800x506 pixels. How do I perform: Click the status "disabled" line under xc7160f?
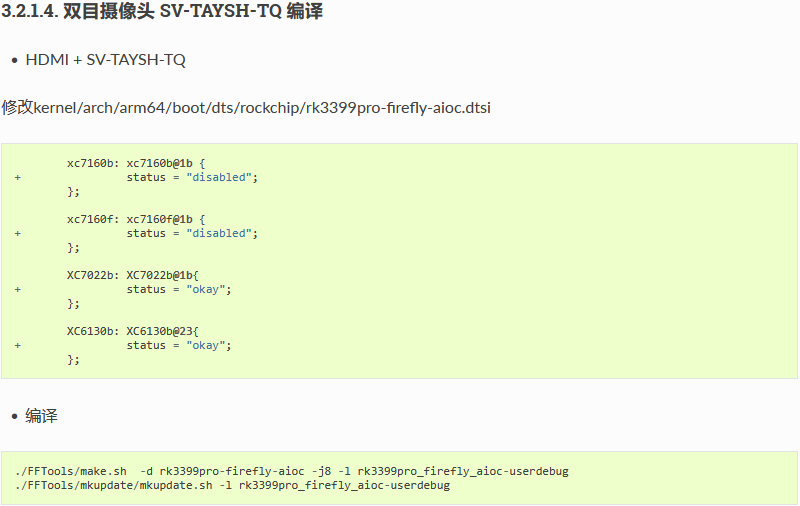coord(192,234)
